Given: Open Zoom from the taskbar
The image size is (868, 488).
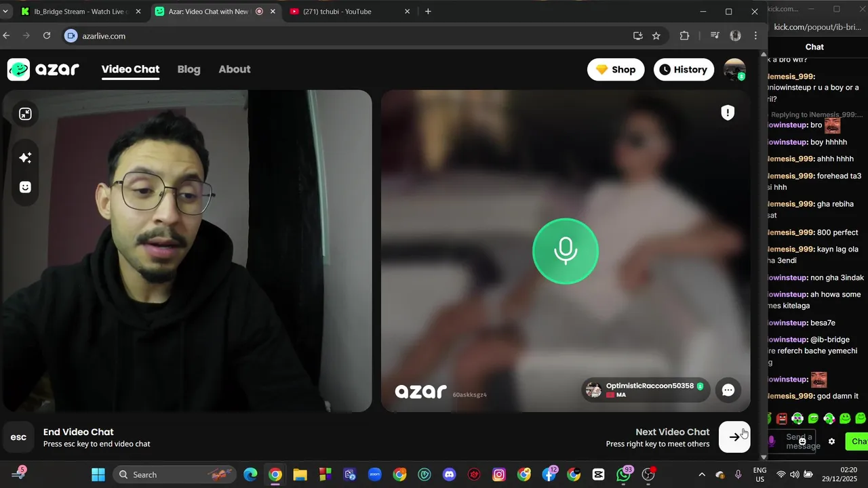Looking at the screenshot, I should (375, 474).
